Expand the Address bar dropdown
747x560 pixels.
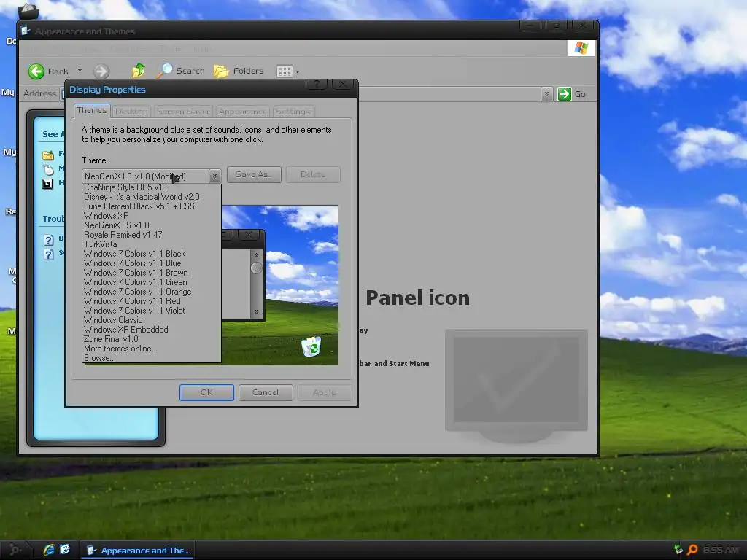click(x=546, y=94)
